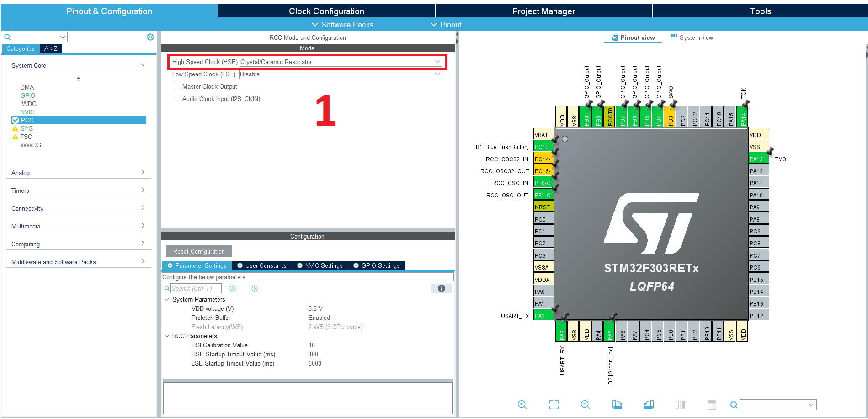Screen dimensions: 868x419
Task: Select pin PA5 on the chip
Action: pos(610,331)
